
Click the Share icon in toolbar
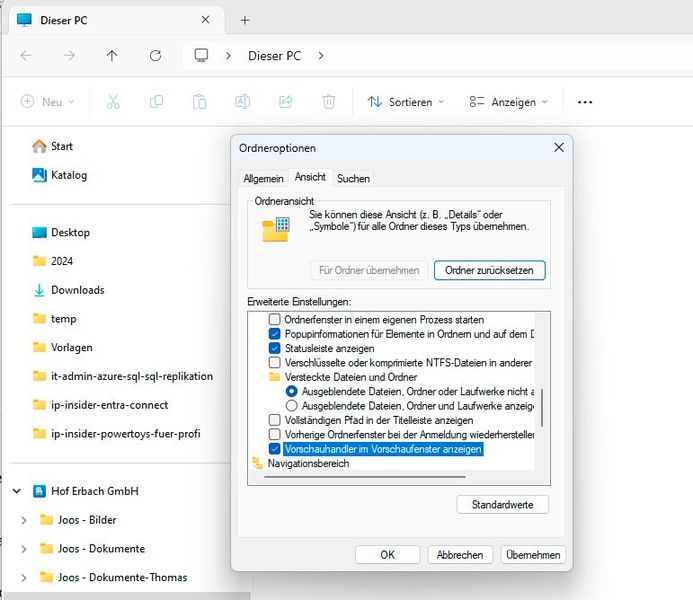(x=286, y=102)
